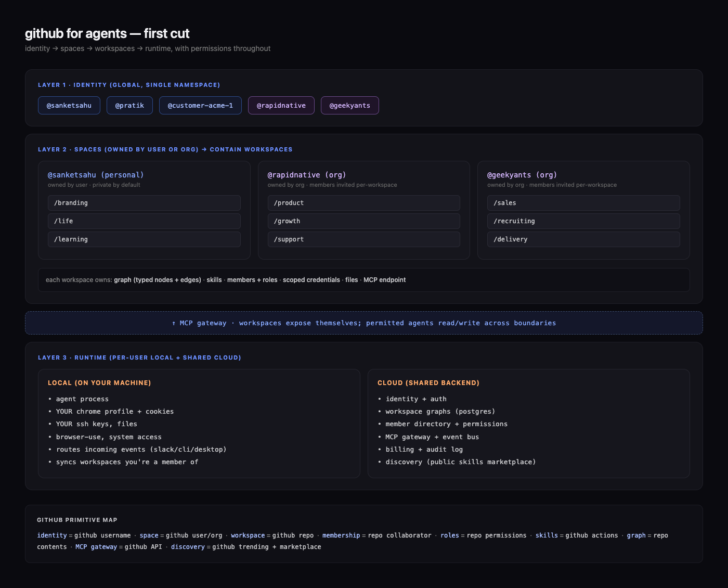The height and width of the screenshot is (588, 728).
Task: Click the 'identity' term in primitive map
Action: click(52, 535)
